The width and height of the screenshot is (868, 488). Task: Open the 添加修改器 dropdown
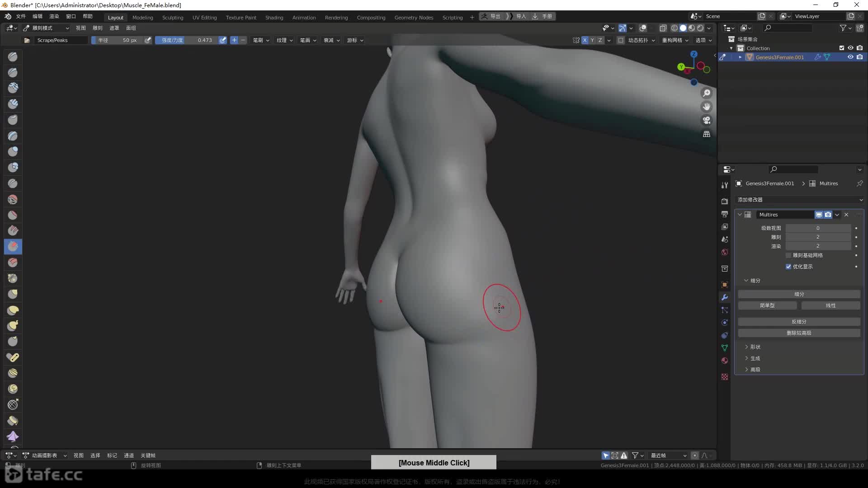(800, 200)
